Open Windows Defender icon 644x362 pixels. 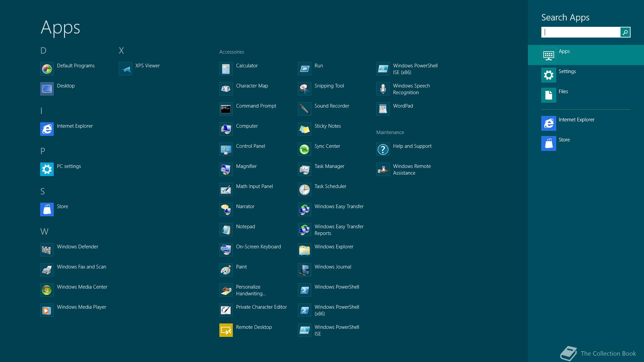coord(47,250)
